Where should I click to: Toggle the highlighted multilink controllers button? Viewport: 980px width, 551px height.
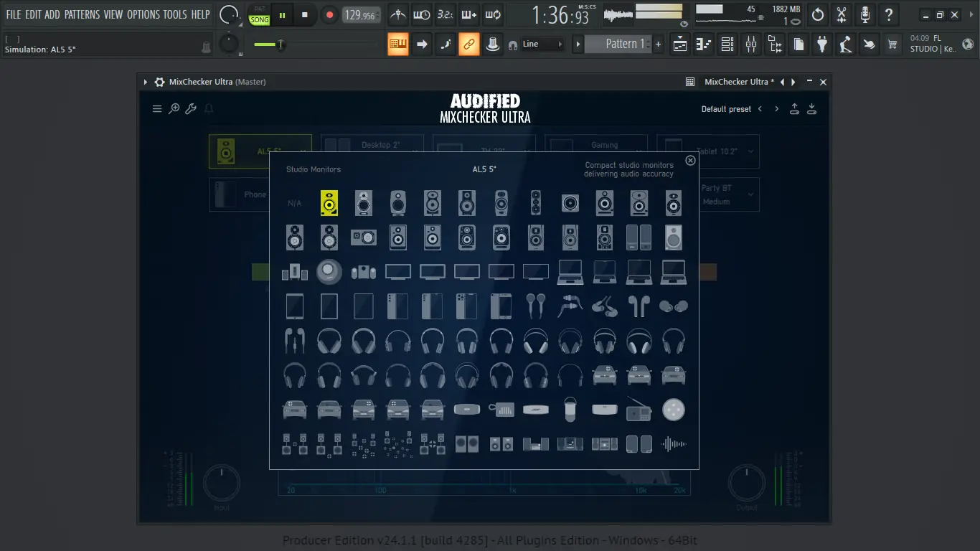click(x=469, y=44)
